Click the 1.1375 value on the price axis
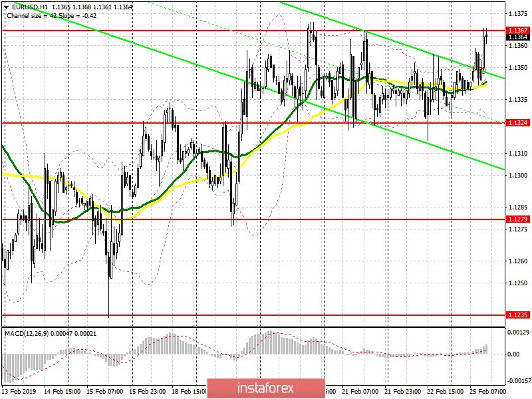Image resolution: width=532 pixels, height=399 pixels. [x=518, y=14]
